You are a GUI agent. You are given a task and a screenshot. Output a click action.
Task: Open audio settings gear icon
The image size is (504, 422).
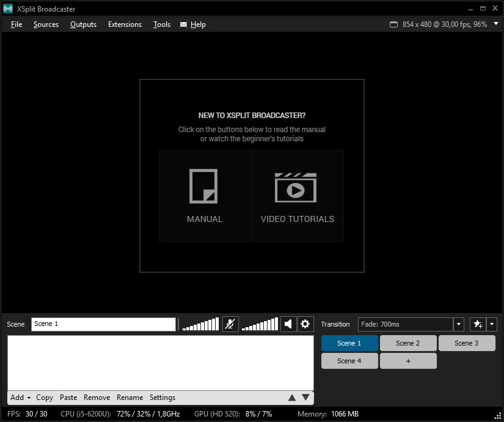[x=305, y=324]
